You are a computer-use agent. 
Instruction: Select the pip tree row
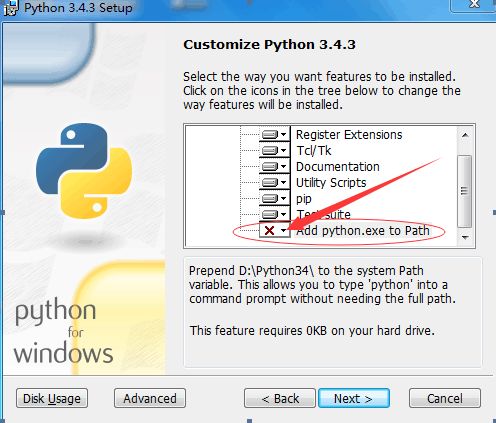[304, 199]
